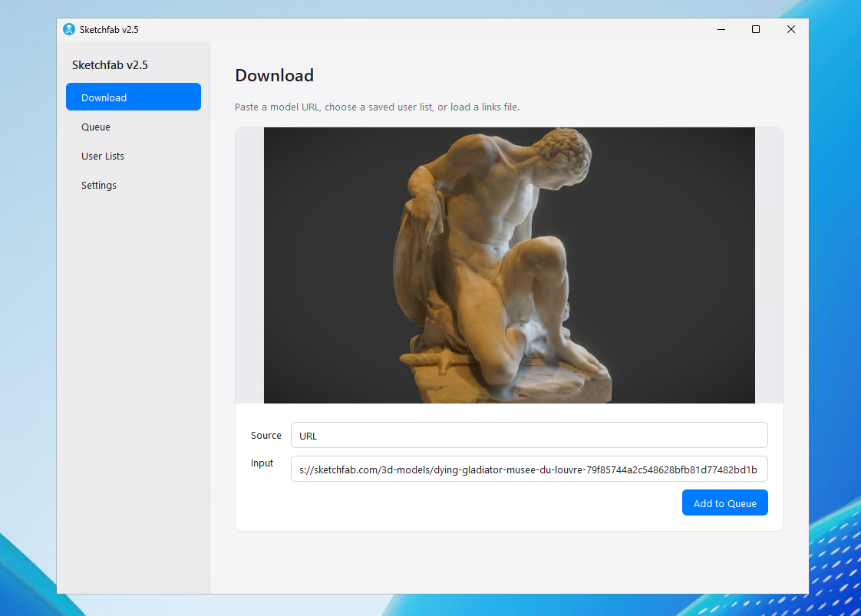Image resolution: width=861 pixels, height=616 pixels.
Task: Go to Settings in the sidebar
Action: (134, 185)
